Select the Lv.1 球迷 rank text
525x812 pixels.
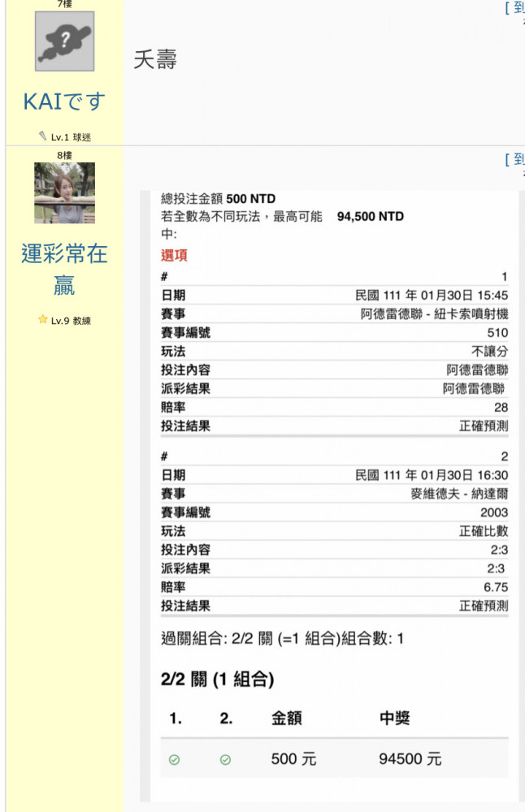tap(71, 137)
